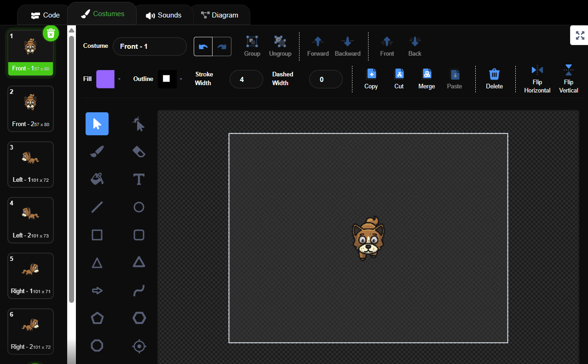Choose the paint bucket Fill tool
588x364 pixels.
(x=97, y=179)
